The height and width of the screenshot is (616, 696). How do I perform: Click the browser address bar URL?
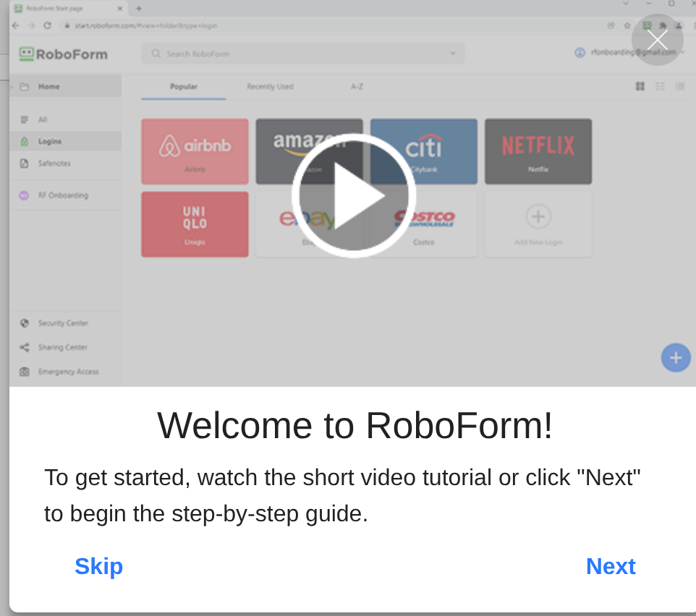click(x=146, y=26)
